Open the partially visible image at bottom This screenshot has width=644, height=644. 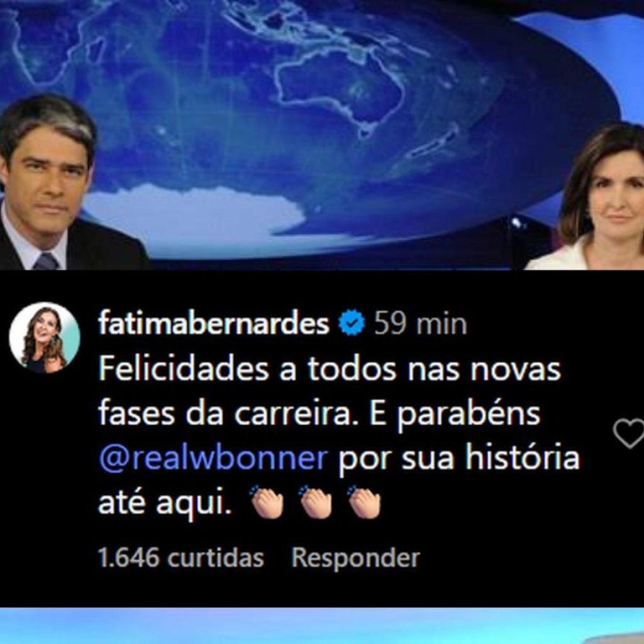[322, 626]
